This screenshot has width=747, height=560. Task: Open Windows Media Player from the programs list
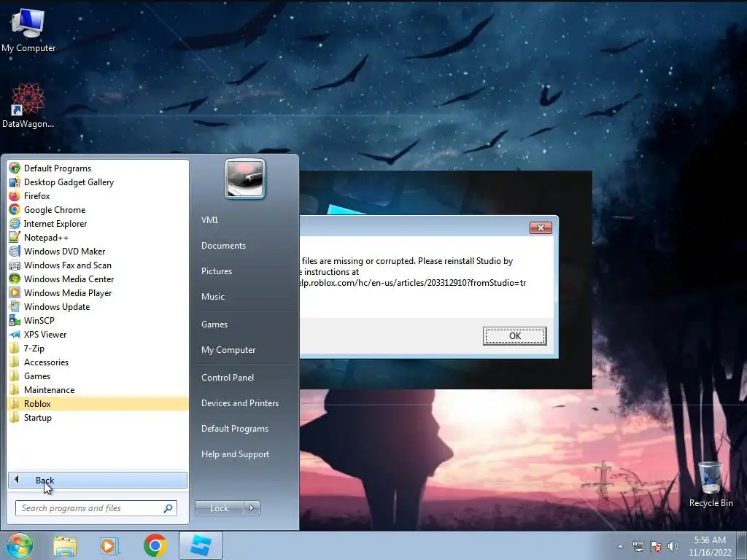point(98,292)
